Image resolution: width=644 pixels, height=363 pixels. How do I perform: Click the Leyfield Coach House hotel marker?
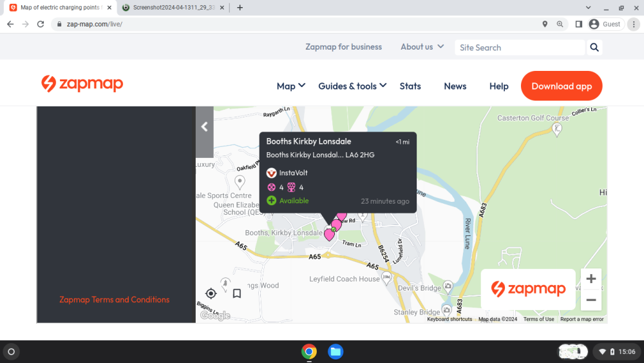(x=386, y=279)
